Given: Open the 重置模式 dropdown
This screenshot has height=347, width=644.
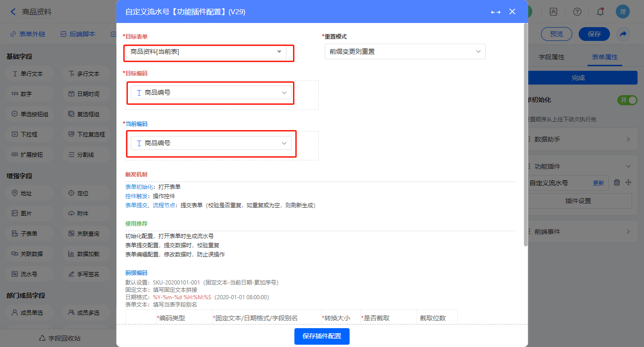Looking at the screenshot, I should pyautogui.click(x=405, y=52).
